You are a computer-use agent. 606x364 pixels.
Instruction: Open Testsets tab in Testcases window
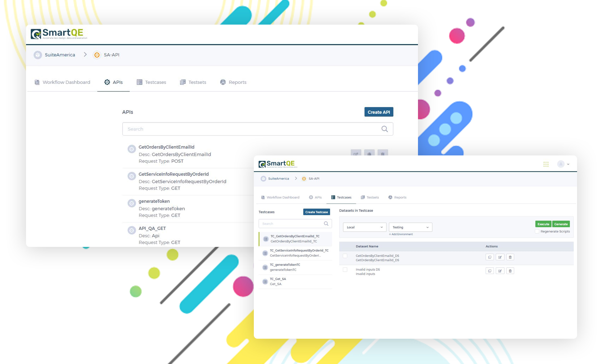point(370,197)
